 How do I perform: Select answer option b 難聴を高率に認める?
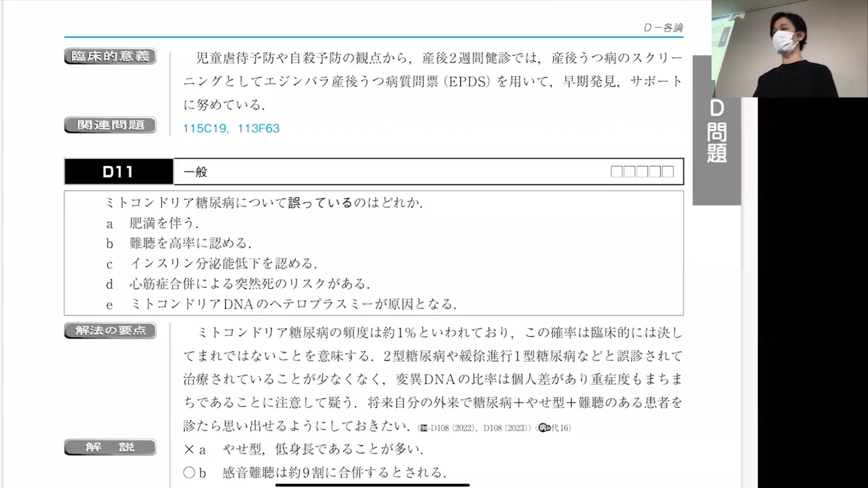(x=190, y=244)
